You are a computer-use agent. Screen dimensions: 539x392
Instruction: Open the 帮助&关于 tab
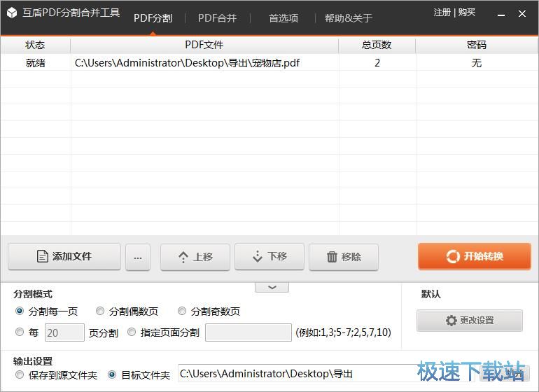(x=348, y=18)
